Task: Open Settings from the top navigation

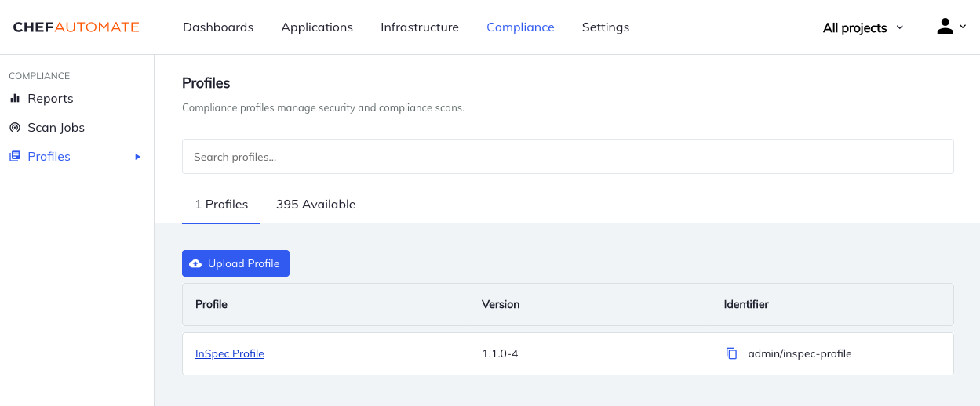Action: point(605,27)
